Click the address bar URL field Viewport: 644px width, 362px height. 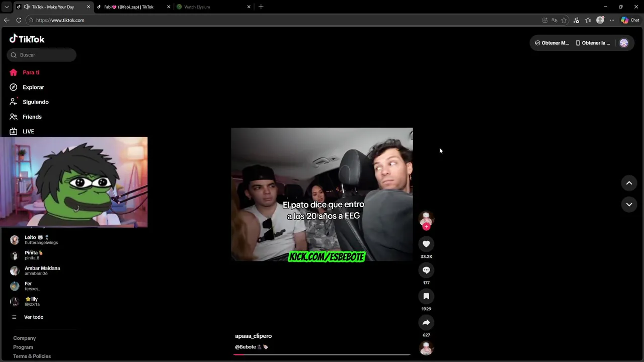click(x=282, y=20)
